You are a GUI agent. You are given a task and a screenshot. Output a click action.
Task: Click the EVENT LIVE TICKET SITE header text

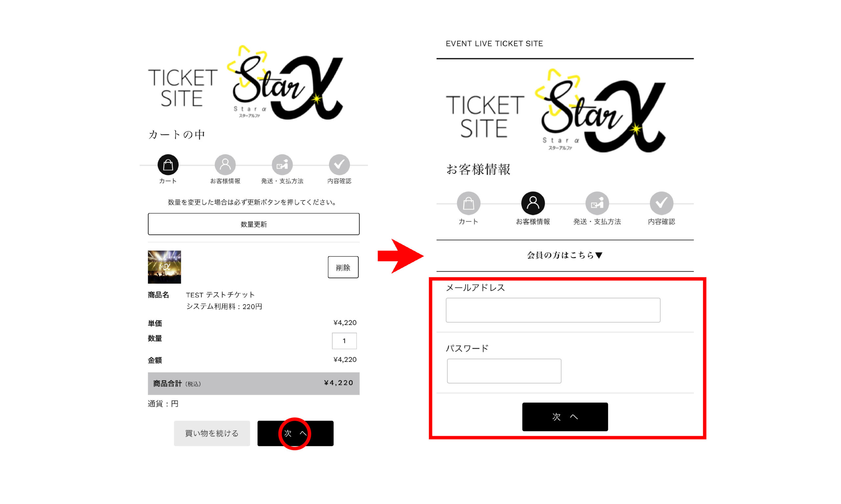494,43
